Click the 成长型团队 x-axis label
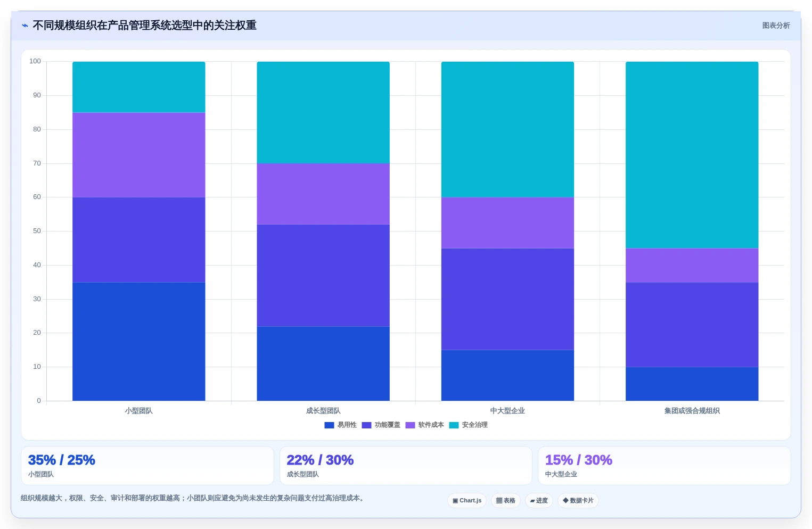 (x=323, y=411)
